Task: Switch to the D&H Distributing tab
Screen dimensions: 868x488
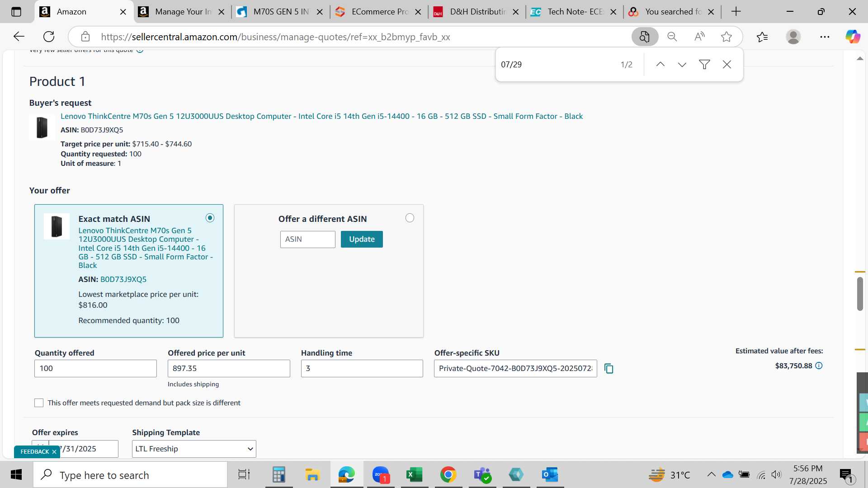Action: (478, 12)
